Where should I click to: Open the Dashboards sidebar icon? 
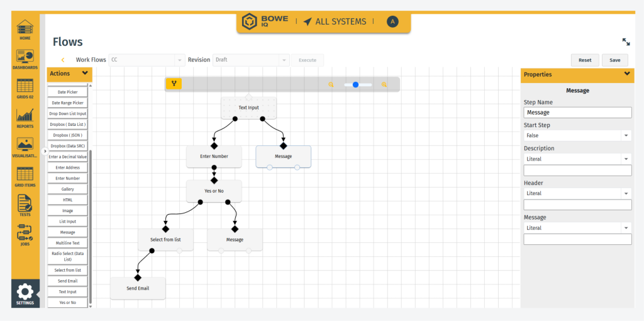click(x=25, y=57)
